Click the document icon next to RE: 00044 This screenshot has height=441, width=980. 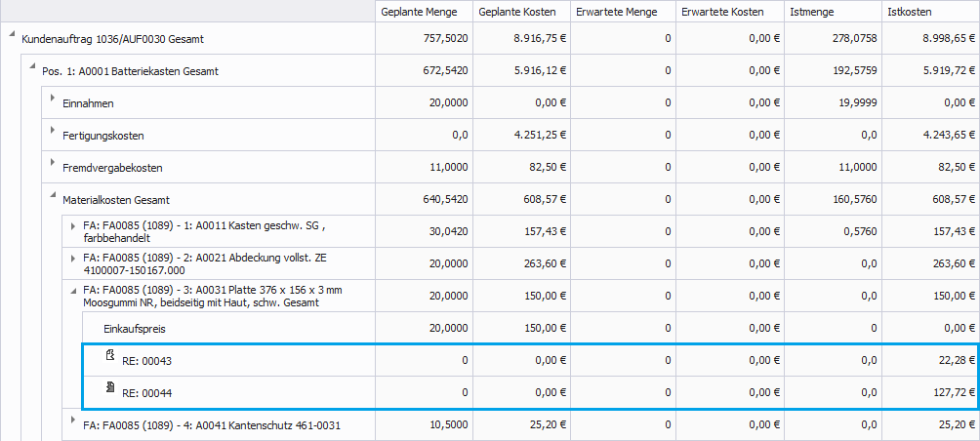pyautogui.click(x=111, y=390)
